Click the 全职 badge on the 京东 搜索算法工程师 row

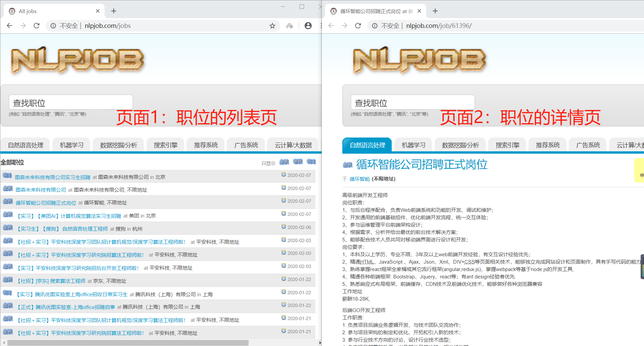click(x=7, y=279)
